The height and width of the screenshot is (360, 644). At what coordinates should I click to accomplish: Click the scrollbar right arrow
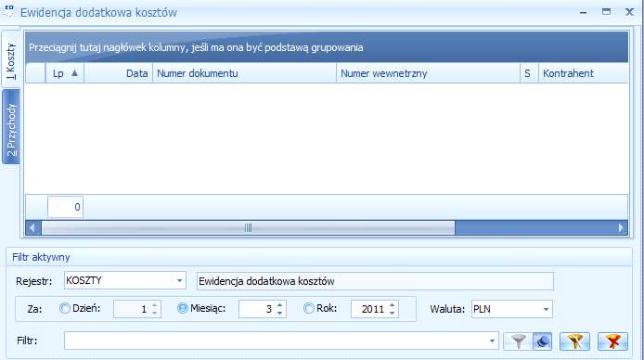point(621,228)
